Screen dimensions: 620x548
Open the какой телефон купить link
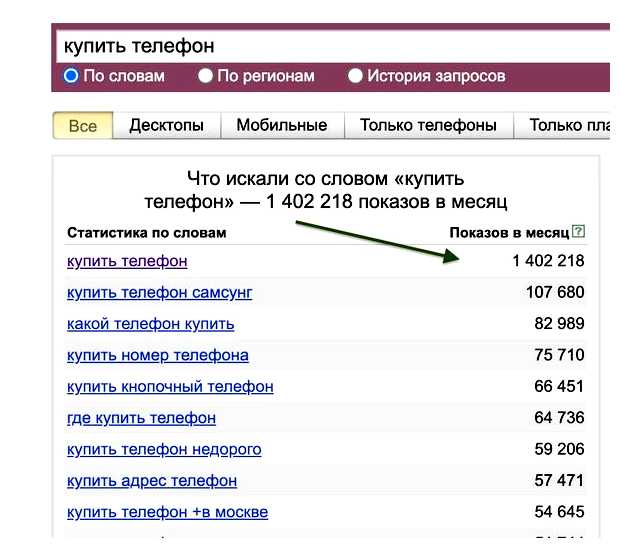[x=150, y=324]
